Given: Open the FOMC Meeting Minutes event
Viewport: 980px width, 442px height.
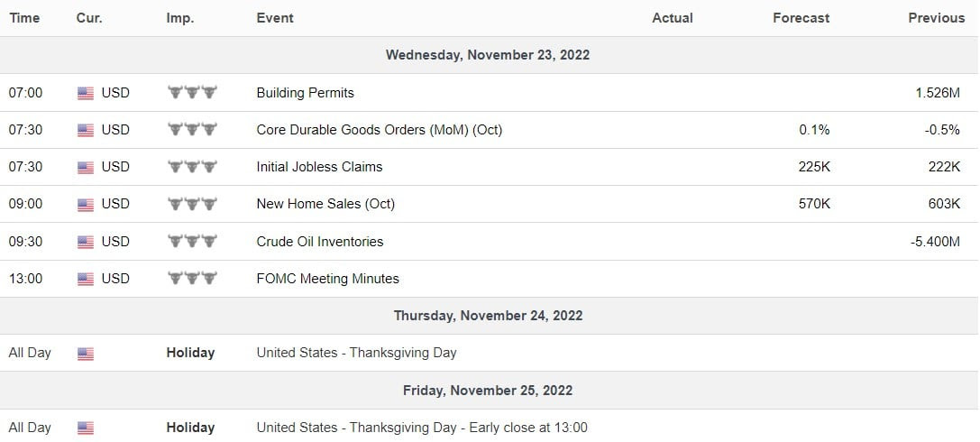Looking at the screenshot, I should 327,279.
